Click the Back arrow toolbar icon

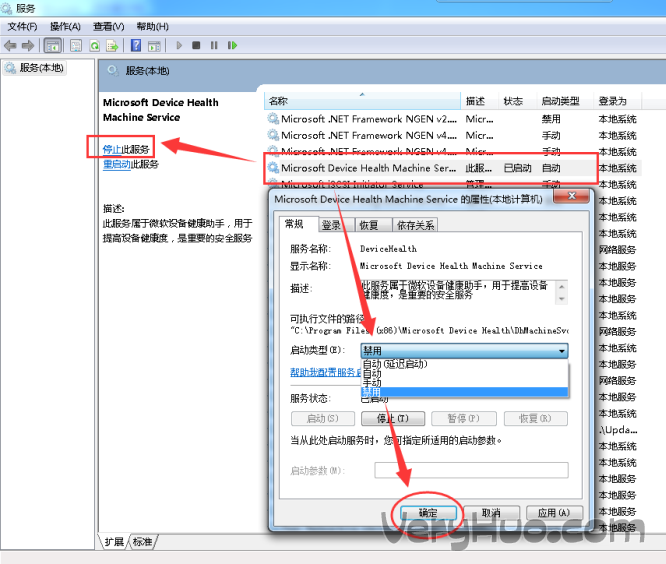coord(10,45)
